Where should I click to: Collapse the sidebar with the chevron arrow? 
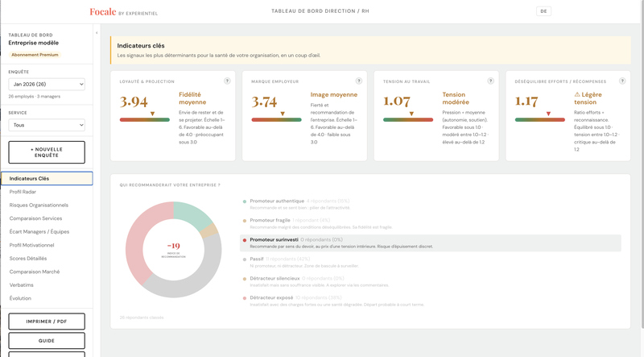coord(97,33)
